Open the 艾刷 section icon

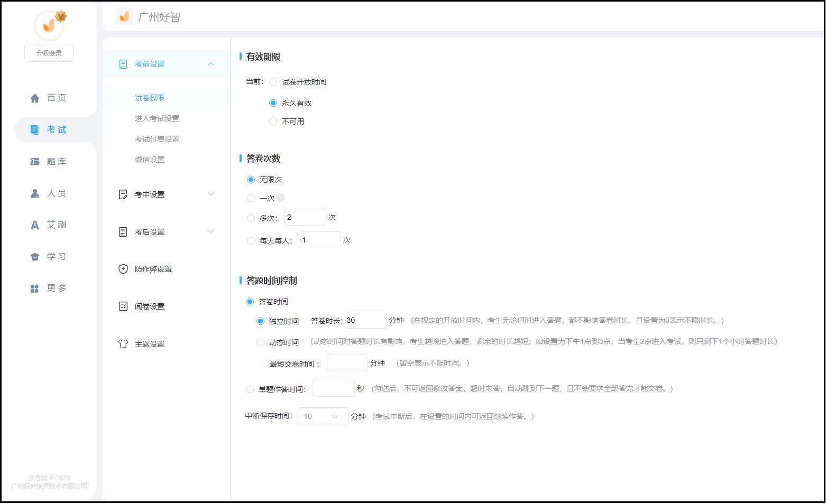pyautogui.click(x=34, y=225)
